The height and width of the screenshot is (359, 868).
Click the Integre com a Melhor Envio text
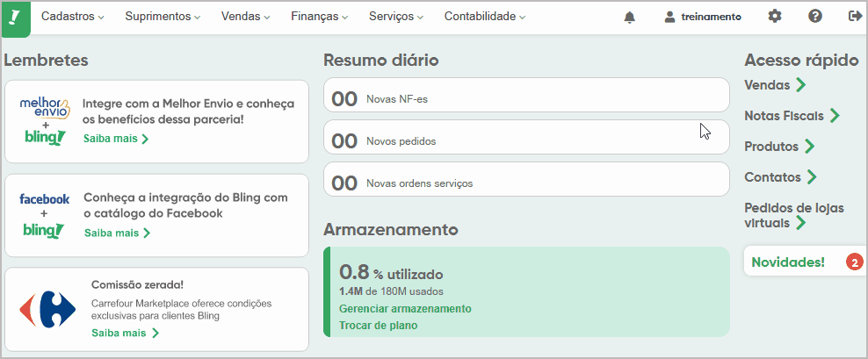[x=188, y=111]
